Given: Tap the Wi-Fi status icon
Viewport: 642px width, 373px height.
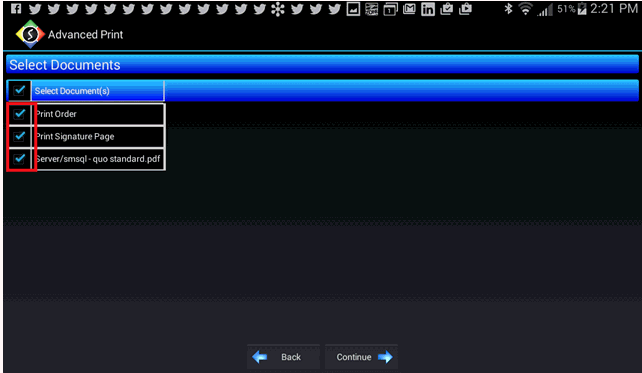Looking at the screenshot, I should coord(525,9).
